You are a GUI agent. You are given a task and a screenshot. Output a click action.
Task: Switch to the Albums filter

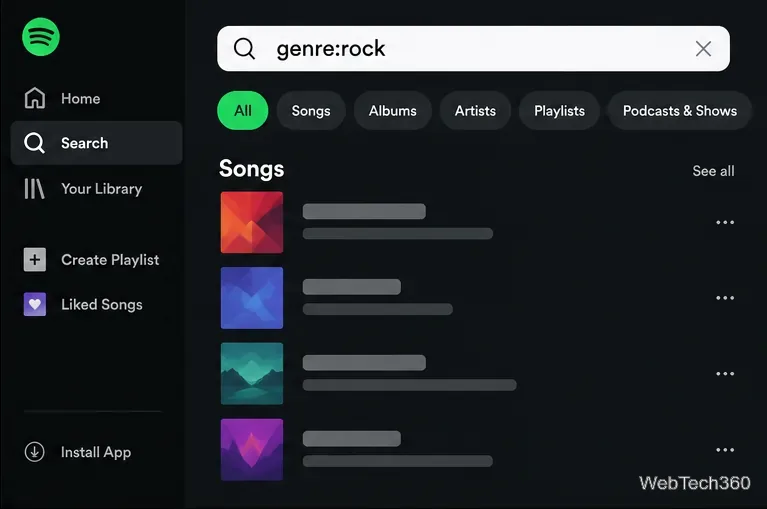click(x=393, y=111)
